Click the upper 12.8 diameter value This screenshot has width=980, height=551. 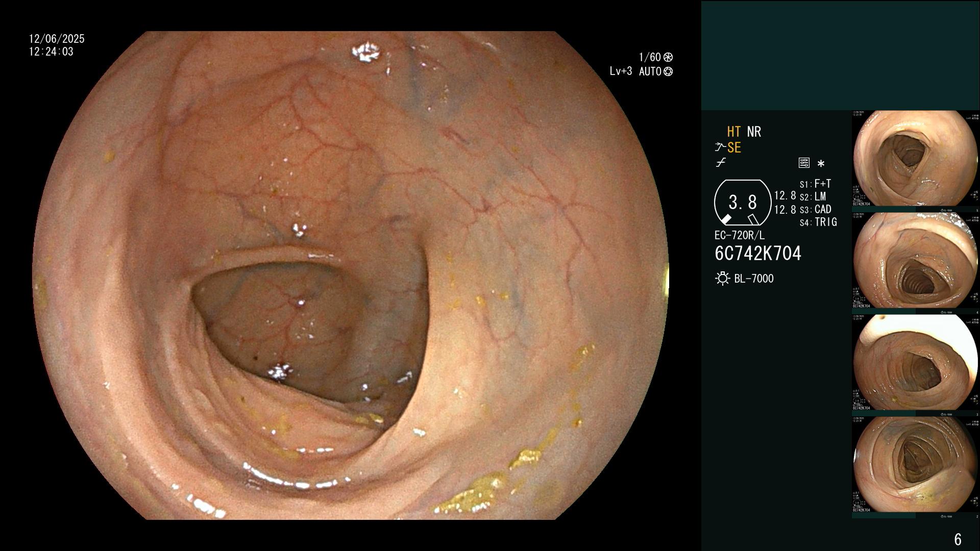point(785,195)
